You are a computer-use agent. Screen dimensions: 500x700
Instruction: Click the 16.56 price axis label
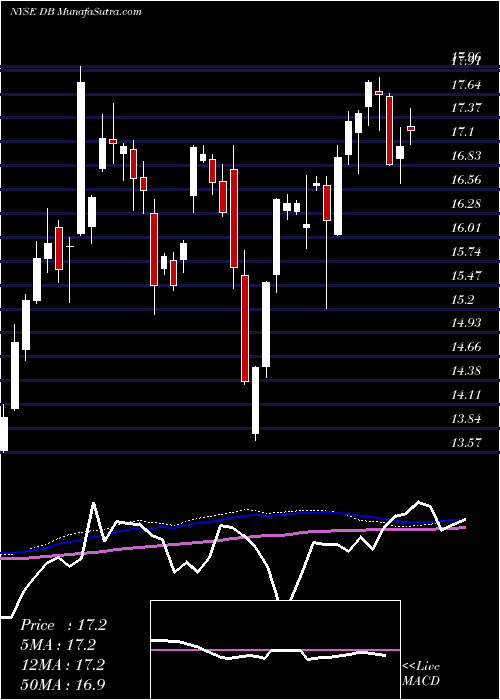(466, 179)
